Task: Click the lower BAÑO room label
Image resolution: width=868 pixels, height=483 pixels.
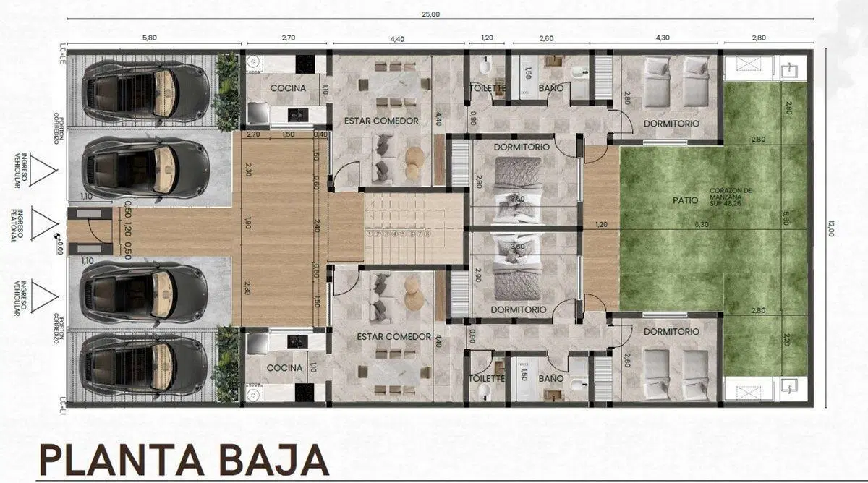Action: (550, 378)
